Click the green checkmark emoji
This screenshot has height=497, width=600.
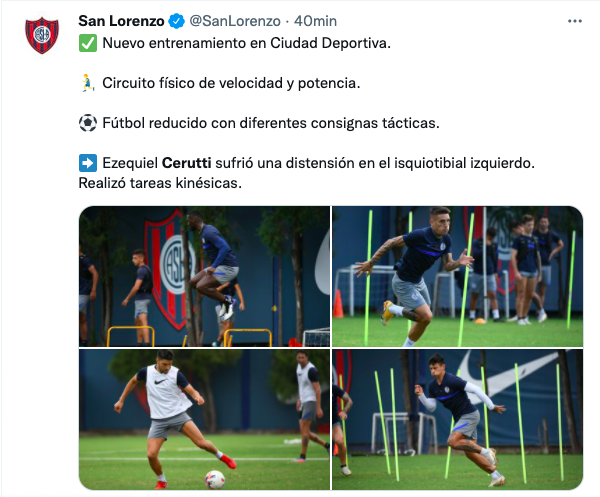click(88, 43)
